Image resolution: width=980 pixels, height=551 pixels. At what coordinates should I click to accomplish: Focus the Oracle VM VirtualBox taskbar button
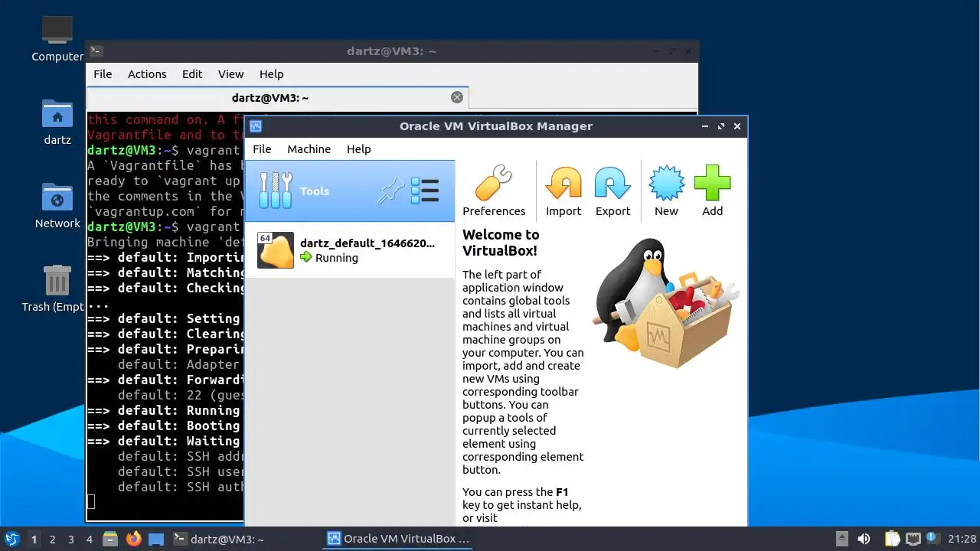click(398, 539)
